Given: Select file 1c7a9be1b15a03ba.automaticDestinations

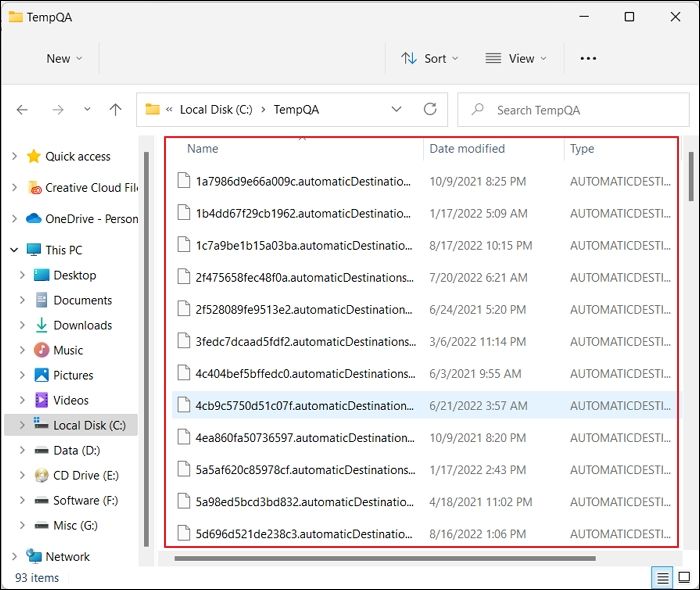Looking at the screenshot, I should click(304, 246).
